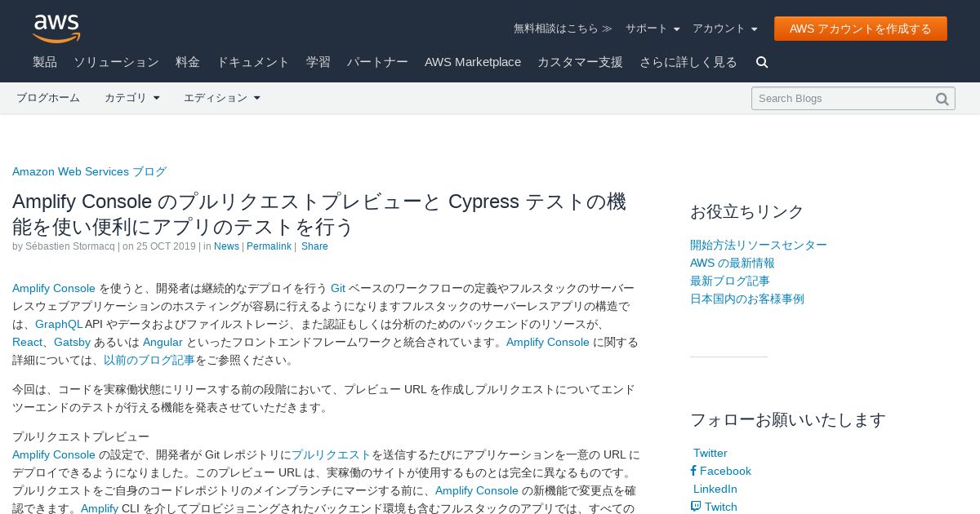Open the Permalink link
Image resolution: width=980 pixels, height=514 pixels.
(x=269, y=246)
